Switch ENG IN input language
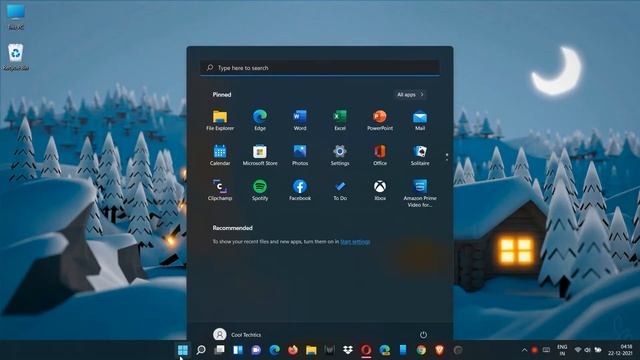640x360 pixels. pos(562,350)
